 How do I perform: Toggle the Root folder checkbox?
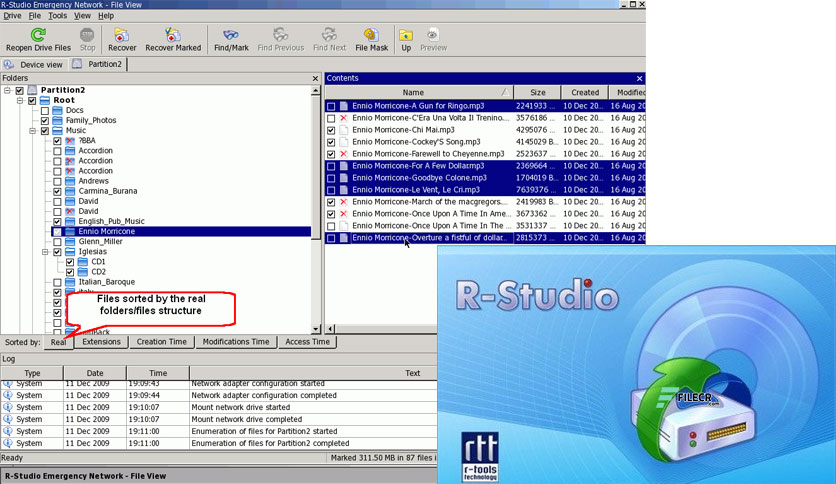[33, 101]
